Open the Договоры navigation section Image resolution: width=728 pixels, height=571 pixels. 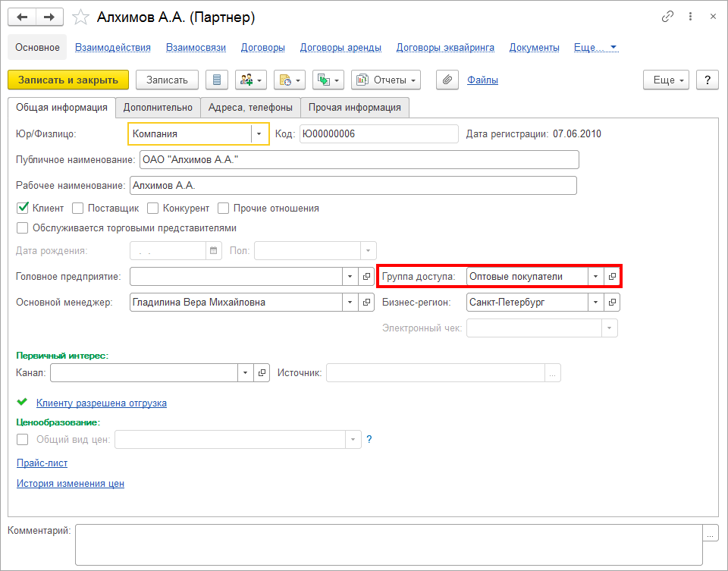click(x=262, y=47)
